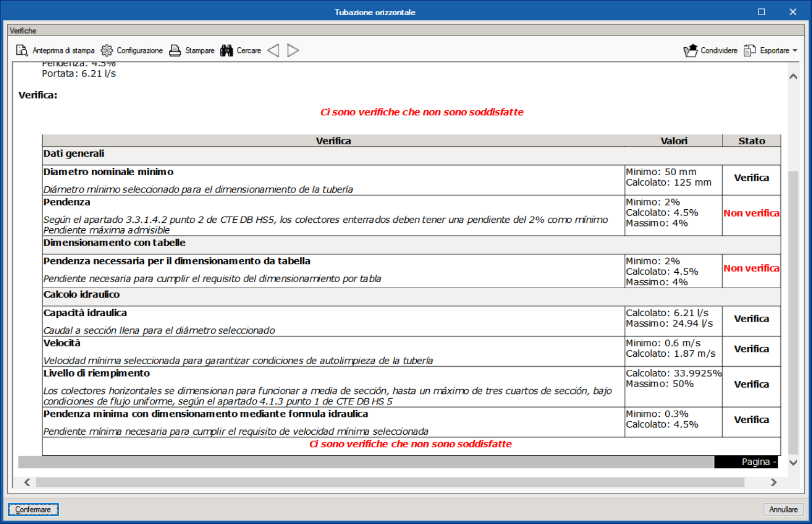The image size is (812, 524).
Task: Click the vertical scrollbar thumb
Action: coord(793,312)
